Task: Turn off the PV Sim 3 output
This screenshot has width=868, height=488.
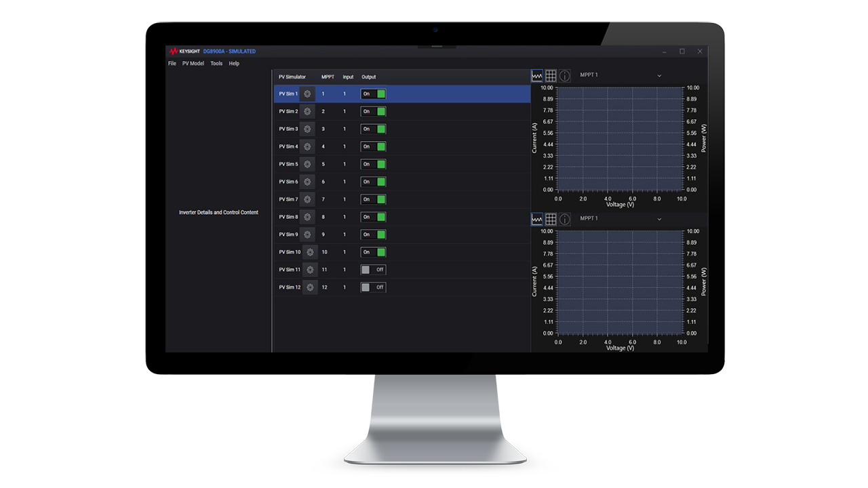Action: (373, 129)
